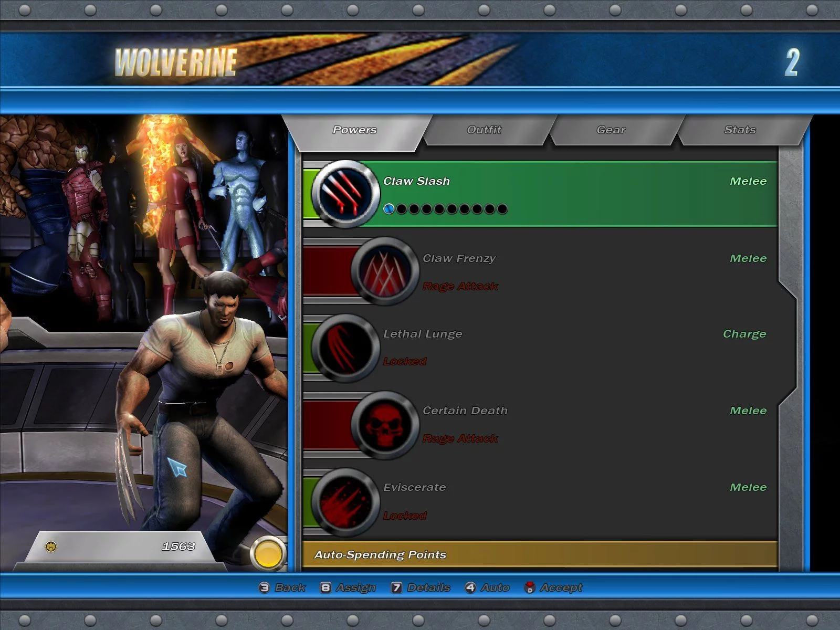This screenshot has width=840, height=630.
Task: Click the Auto button in bottom bar
Action: pyautogui.click(x=488, y=587)
